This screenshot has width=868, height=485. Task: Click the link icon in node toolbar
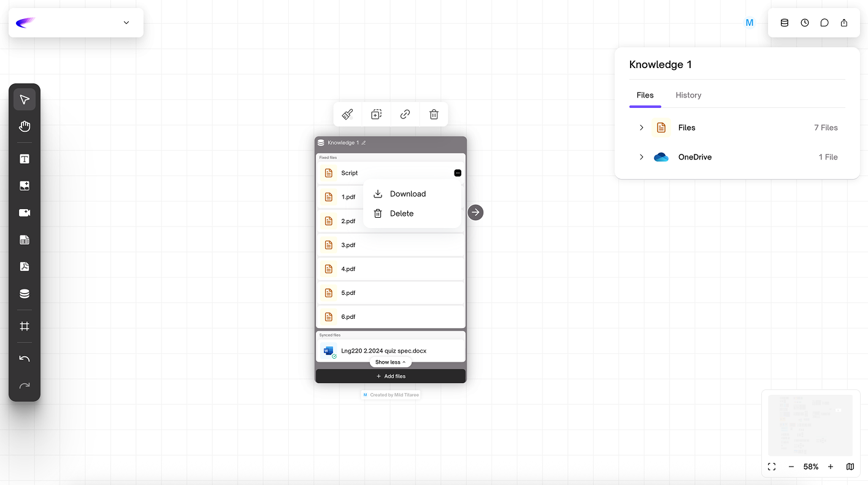405,115
